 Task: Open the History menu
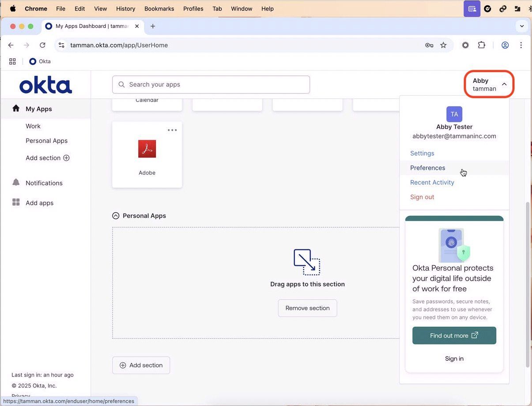pyautogui.click(x=126, y=8)
